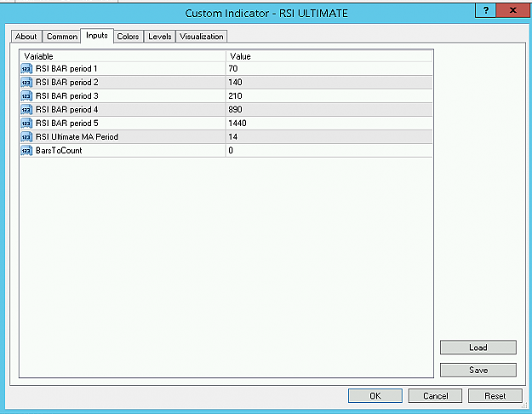This screenshot has width=532, height=414.
Task: Select the RSI BAR period 3 row label
Action: (x=67, y=96)
